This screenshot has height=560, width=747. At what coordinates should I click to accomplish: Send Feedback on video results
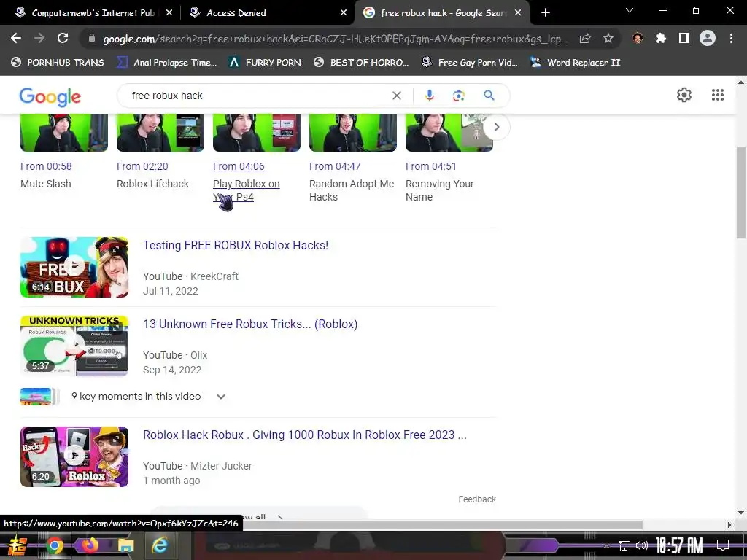[477, 499]
